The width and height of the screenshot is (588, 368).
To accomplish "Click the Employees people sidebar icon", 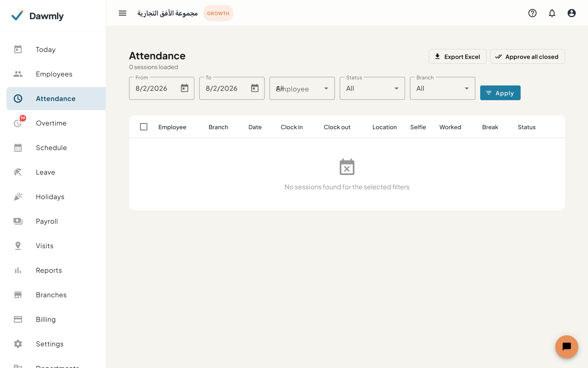I will 18,74.
